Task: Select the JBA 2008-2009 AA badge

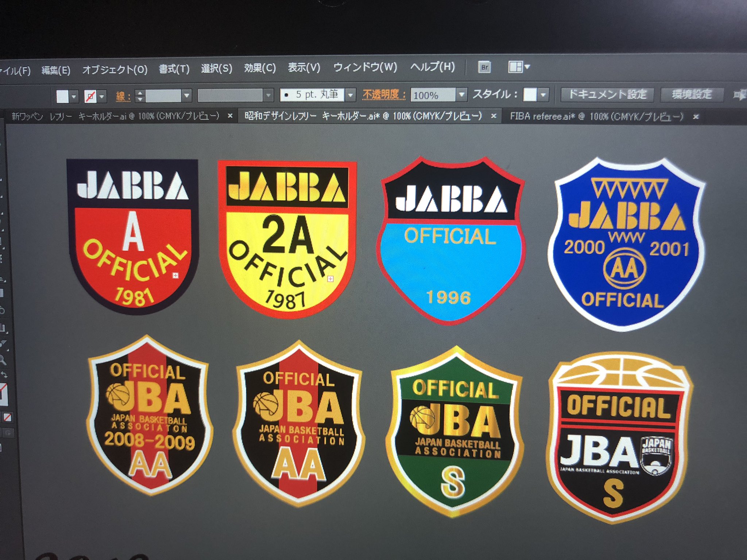Action: pyautogui.click(x=150, y=416)
